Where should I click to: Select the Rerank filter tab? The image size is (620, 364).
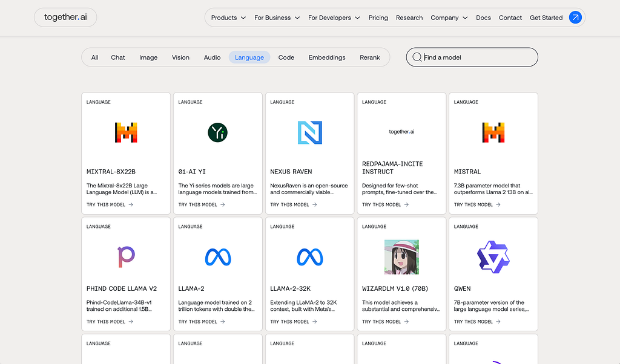click(x=370, y=57)
